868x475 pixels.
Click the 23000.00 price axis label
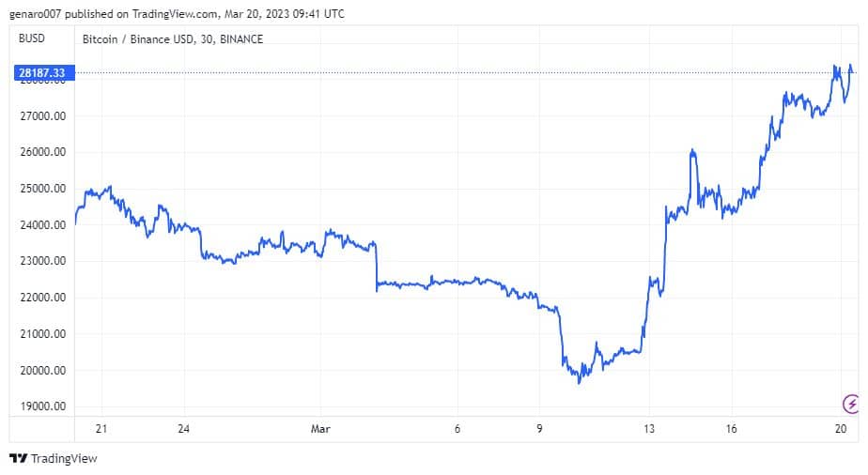coord(42,261)
